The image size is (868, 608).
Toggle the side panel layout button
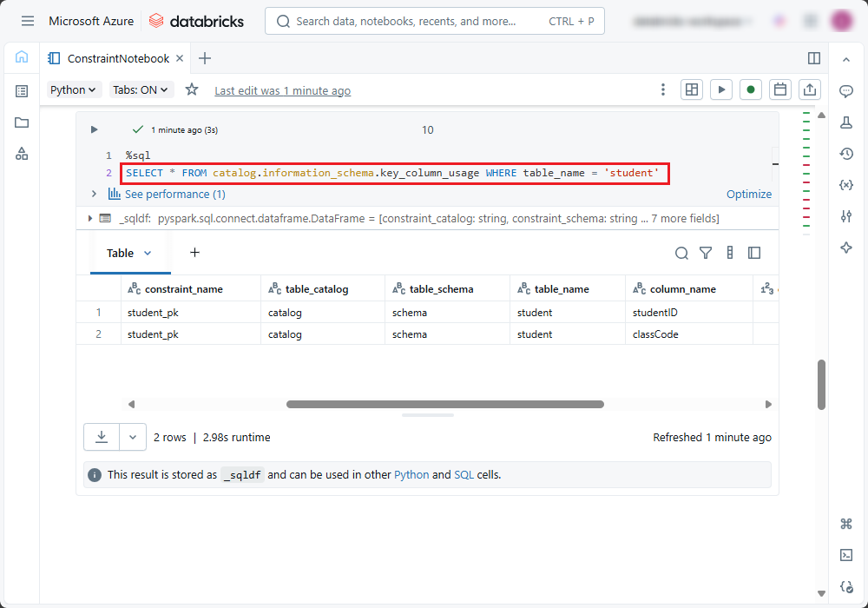click(x=814, y=58)
